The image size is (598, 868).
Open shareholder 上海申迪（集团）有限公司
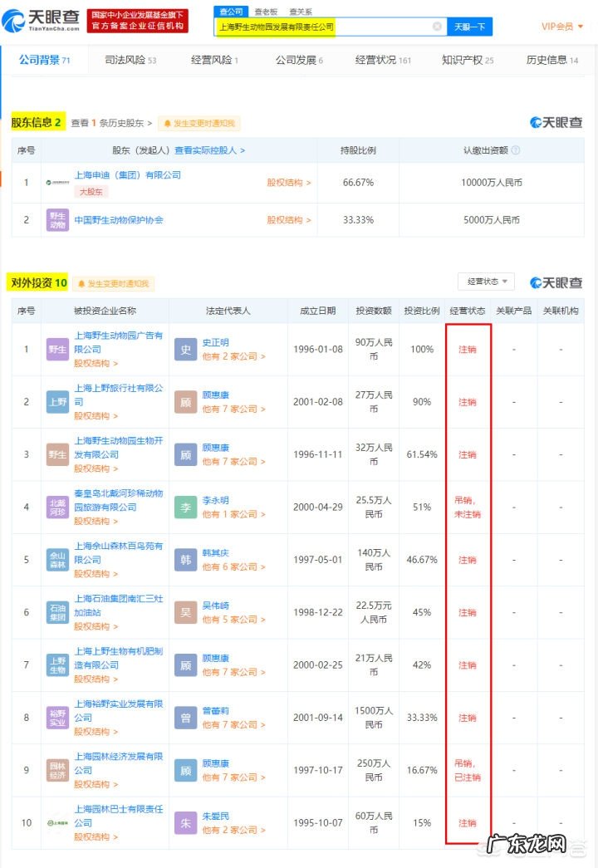(x=128, y=175)
